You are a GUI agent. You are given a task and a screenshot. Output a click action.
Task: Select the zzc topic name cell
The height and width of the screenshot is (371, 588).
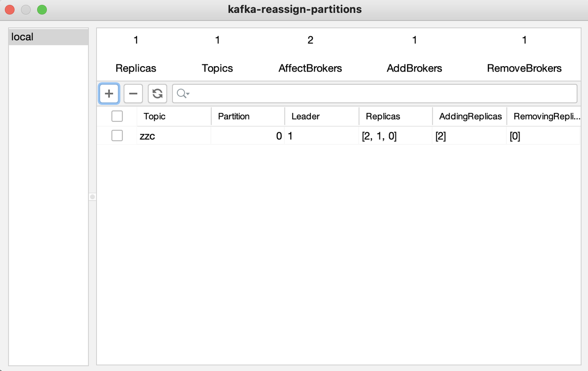147,136
